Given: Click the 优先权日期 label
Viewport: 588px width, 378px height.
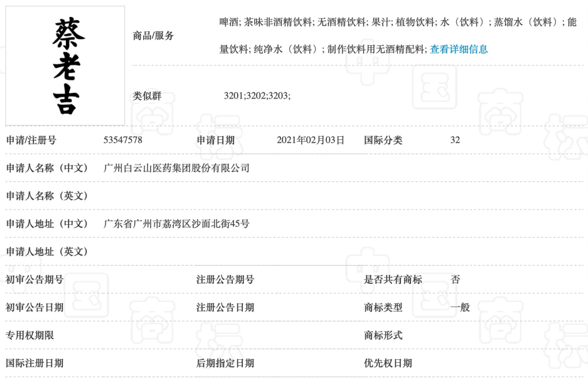Looking at the screenshot, I should click(x=388, y=363).
